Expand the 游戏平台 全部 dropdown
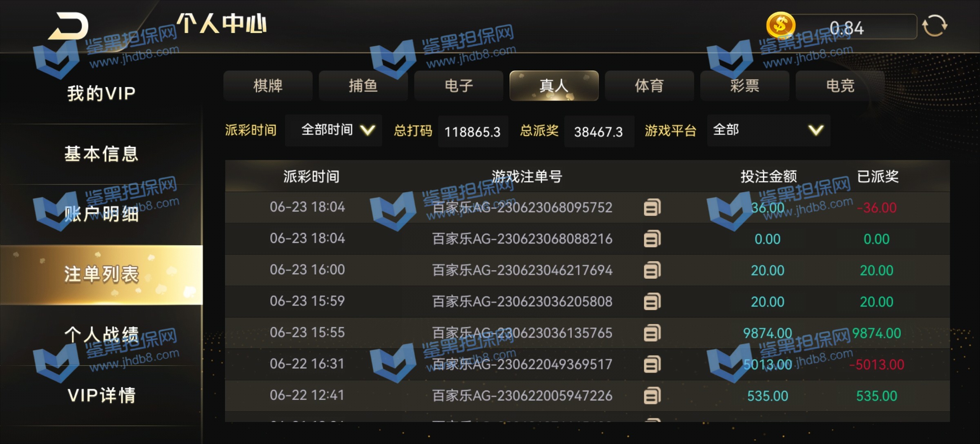This screenshot has height=444, width=980. [768, 131]
